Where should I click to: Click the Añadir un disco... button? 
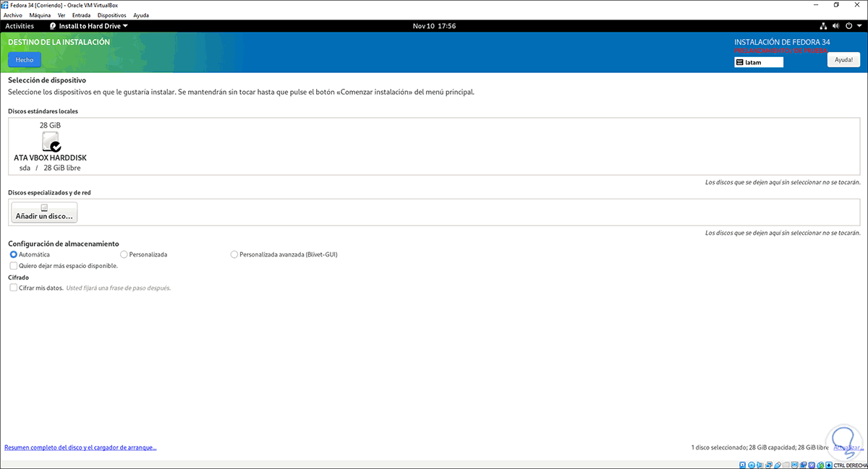coord(44,212)
